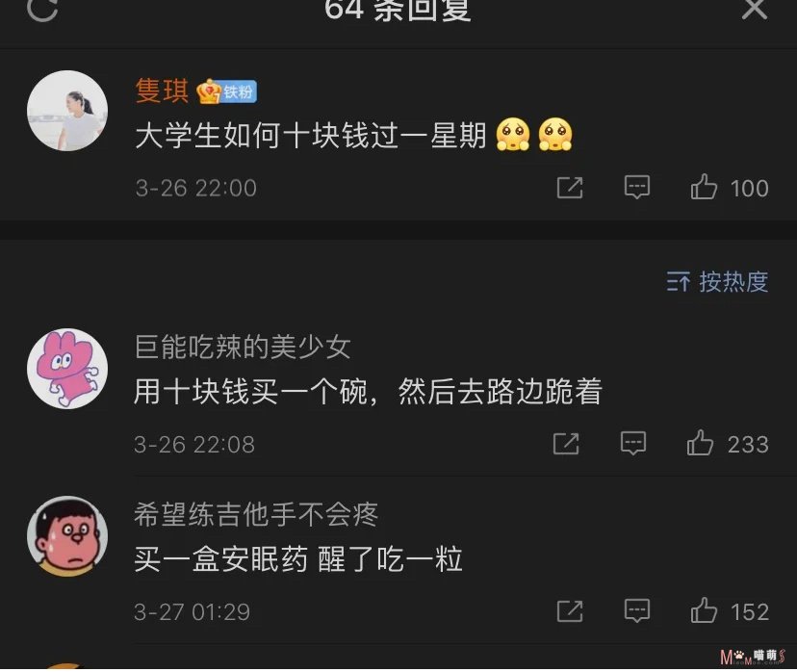The image size is (797, 672).
Task: Like the comment with 100 likes
Action: [704, 187]
